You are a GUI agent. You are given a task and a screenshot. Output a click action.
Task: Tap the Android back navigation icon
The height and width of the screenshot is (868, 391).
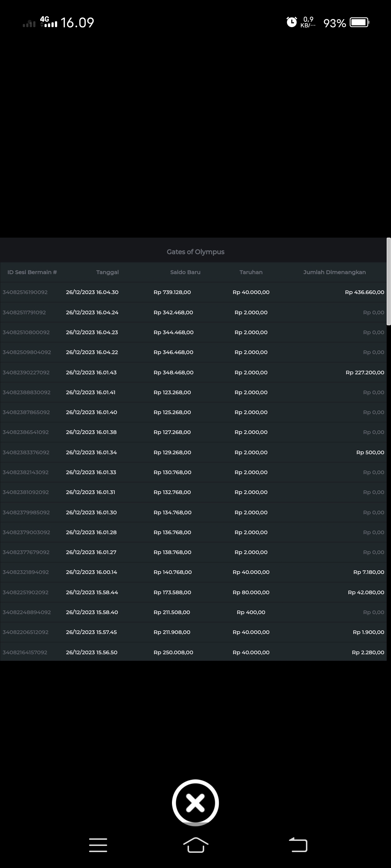(298, 845)
